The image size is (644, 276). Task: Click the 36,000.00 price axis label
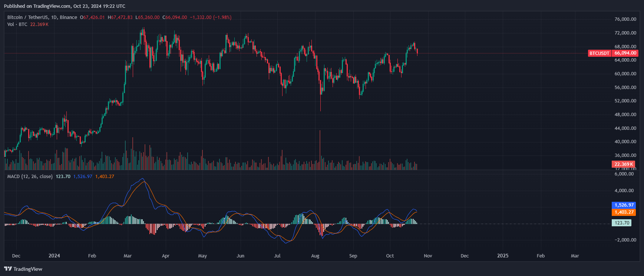tap(625, 155)
